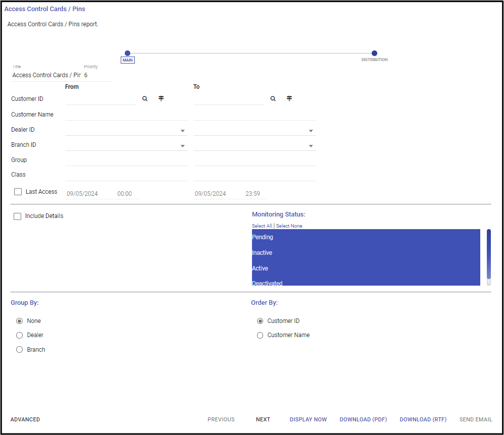Select Active in Monitoring Status list
Screen dimensions: 504x435
pos(366,268)
